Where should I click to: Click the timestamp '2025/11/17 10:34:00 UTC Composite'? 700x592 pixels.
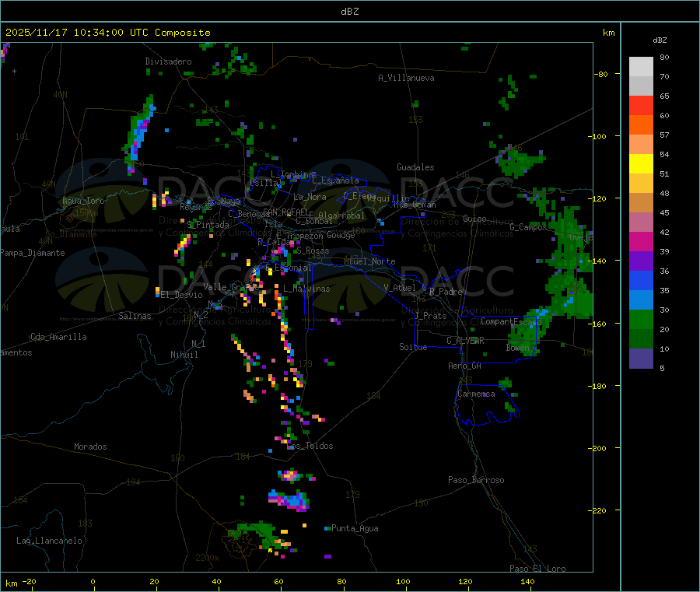pos(108,33)
